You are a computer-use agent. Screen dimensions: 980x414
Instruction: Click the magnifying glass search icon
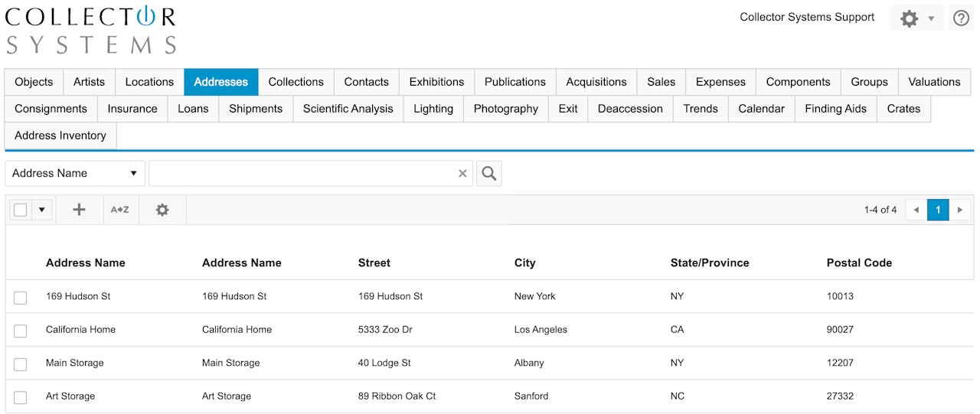(488, 174)
